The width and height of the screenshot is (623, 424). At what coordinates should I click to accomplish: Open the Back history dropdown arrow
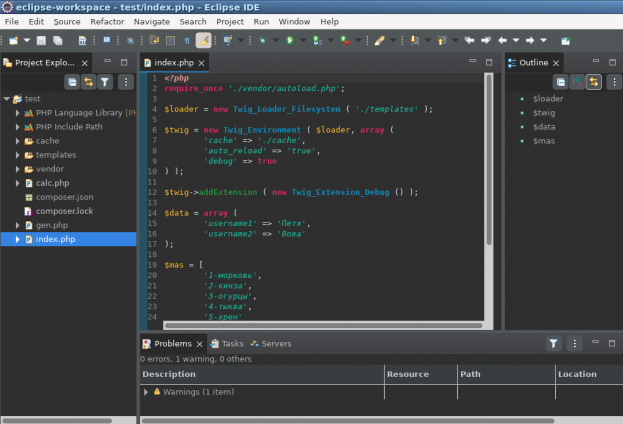click(516, 41)
